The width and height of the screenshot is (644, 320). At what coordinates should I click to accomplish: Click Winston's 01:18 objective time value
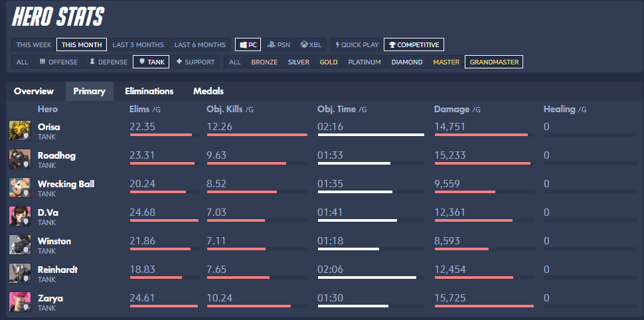[x=330, y=241]
